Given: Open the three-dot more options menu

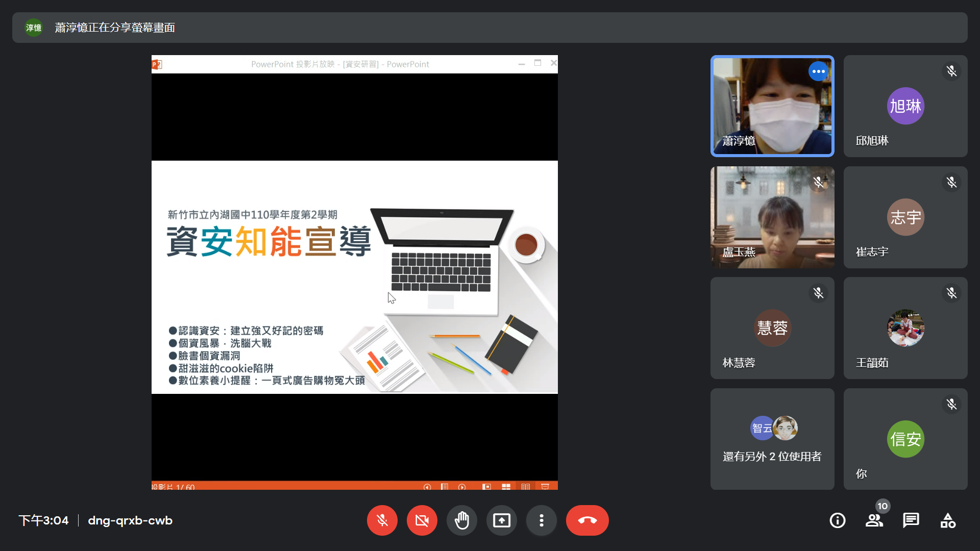Looking at the screenshot, I should (541, 520).
